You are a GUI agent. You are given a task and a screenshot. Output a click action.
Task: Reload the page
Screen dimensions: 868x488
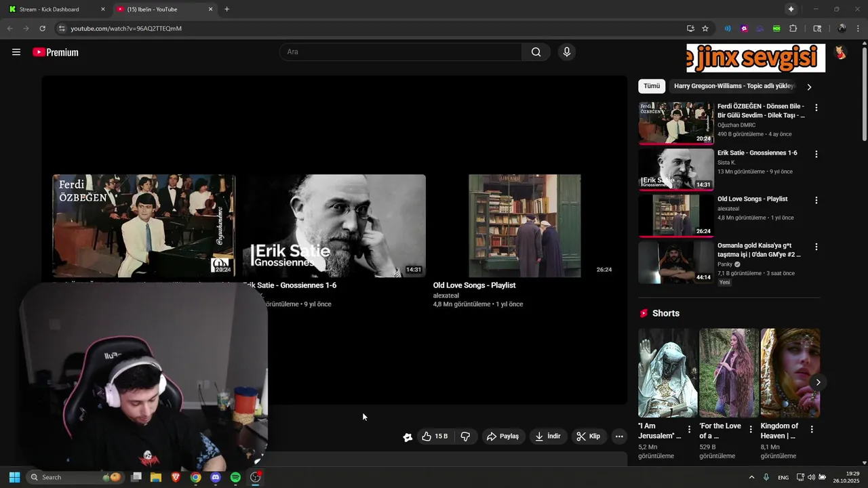click(x=42, y=28)
